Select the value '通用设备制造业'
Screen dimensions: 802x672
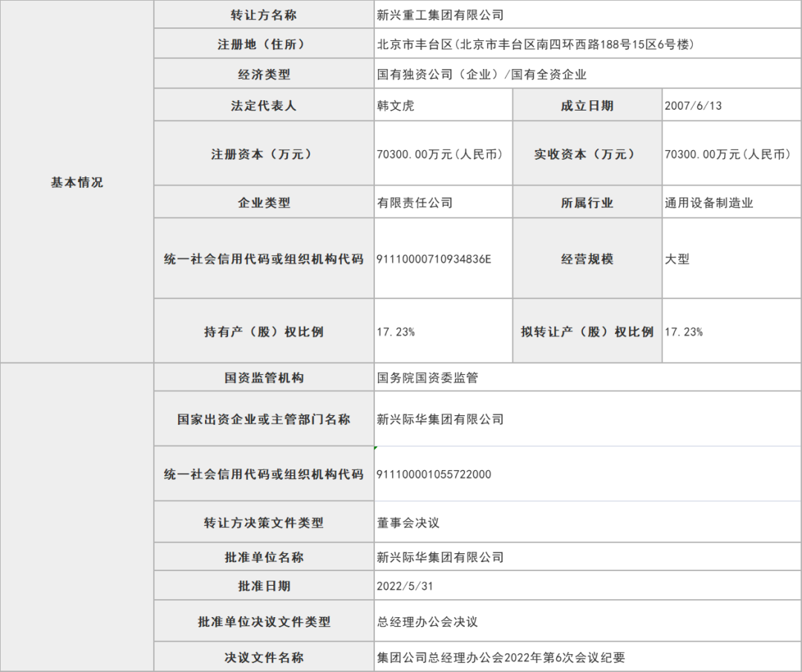coord(709,203)
